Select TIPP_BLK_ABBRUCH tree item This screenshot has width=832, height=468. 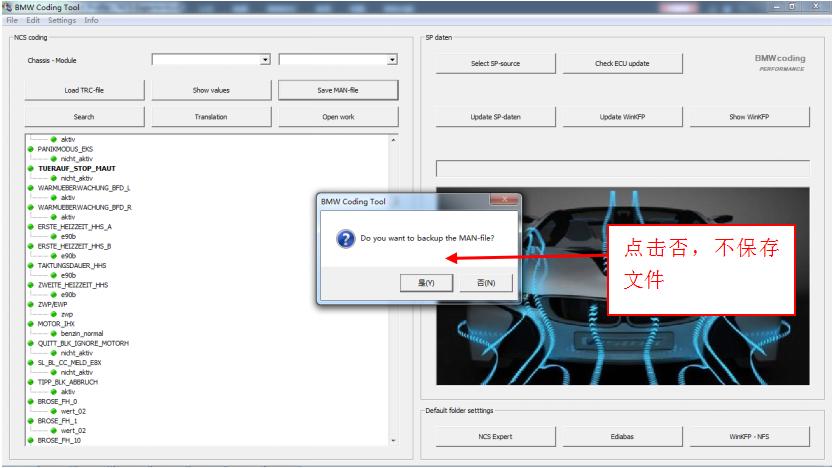point(68,382)
